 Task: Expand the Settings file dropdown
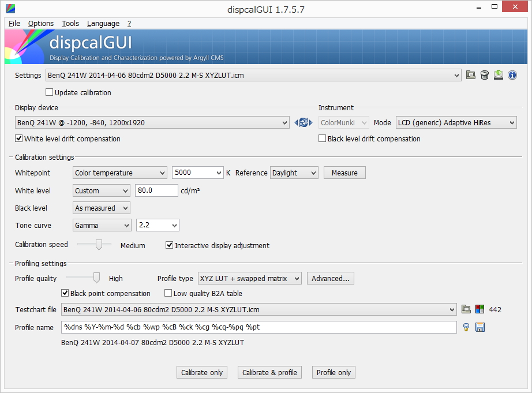pos(253,76)
